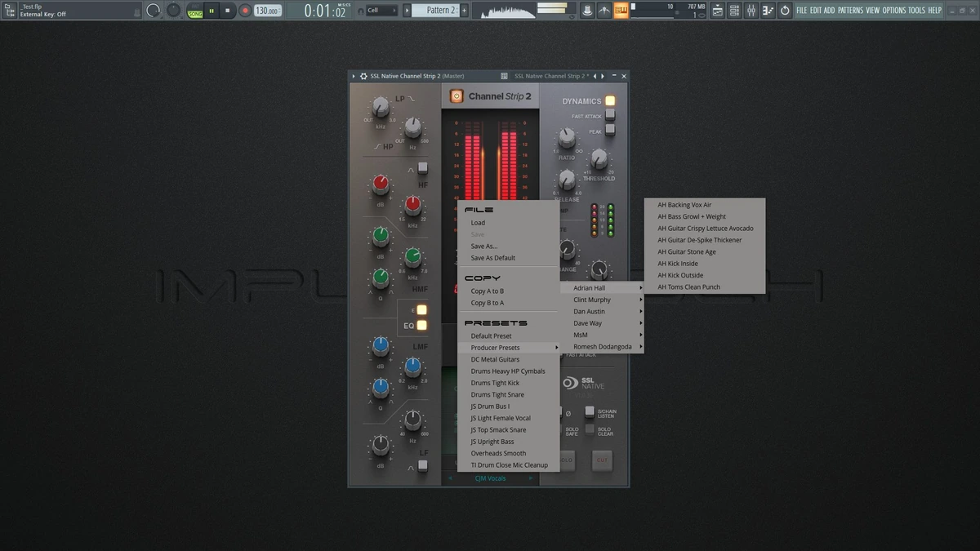Open the PATTERNS menu
The height and width of the screenshot is (551, 980).
tap(850, 11)
